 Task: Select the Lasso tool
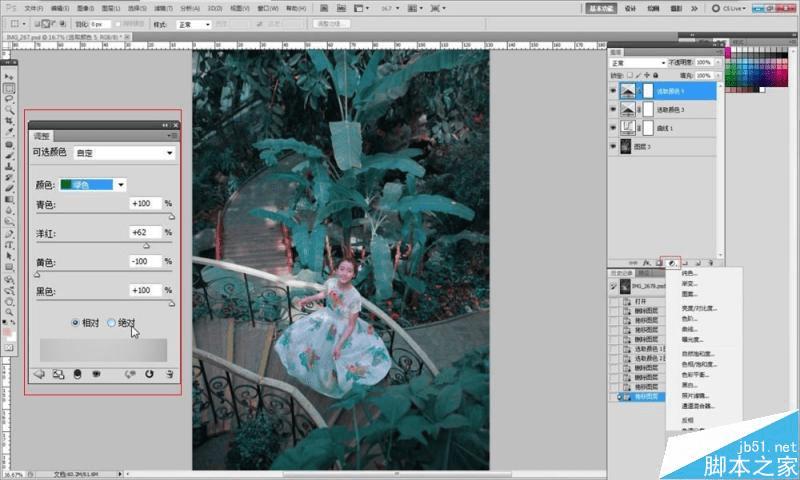(10, 99)
